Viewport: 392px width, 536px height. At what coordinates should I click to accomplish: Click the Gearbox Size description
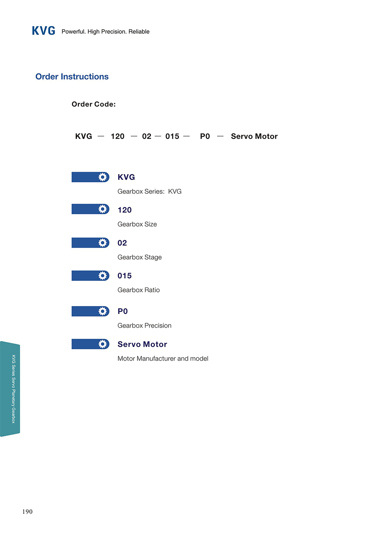click(x=137, y=224)
